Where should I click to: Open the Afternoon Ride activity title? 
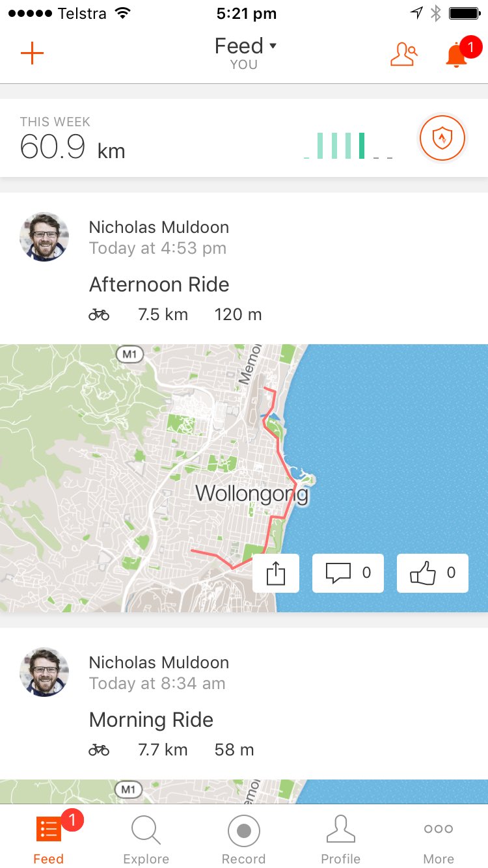point(159,285)
